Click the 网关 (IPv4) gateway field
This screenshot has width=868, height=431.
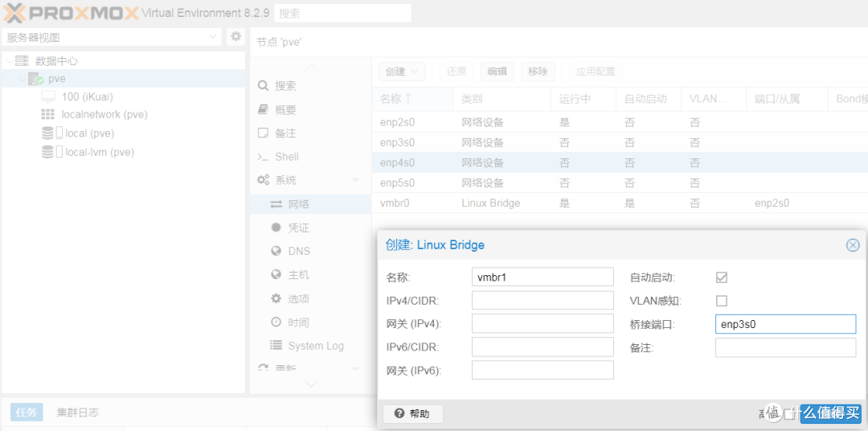click(542, 323)
